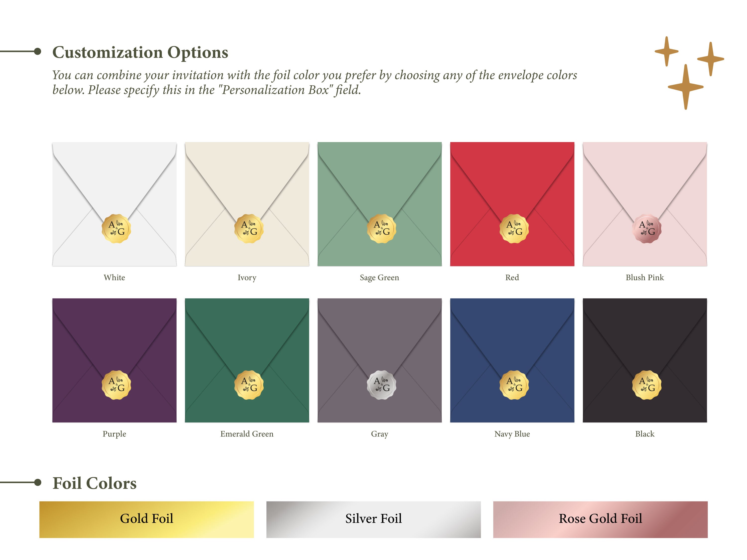This screenshot has width=747, height=560.
Task: Select the Gold Foil swatch
Action: (x=147, y=519)
